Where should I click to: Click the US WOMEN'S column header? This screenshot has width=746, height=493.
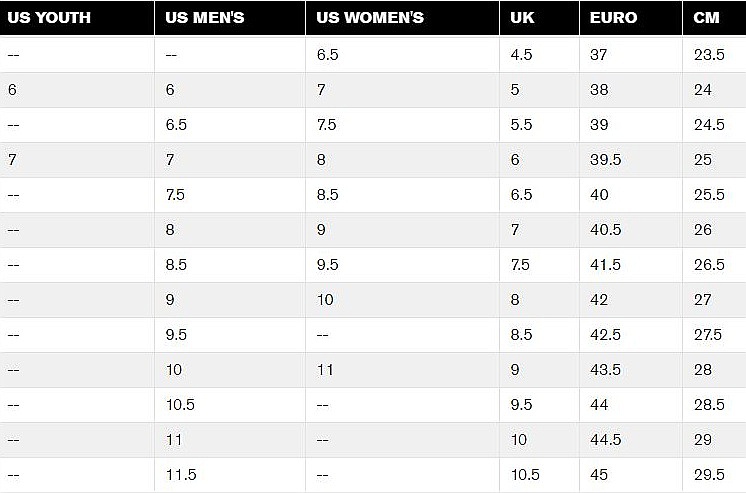tap(370, 18)
